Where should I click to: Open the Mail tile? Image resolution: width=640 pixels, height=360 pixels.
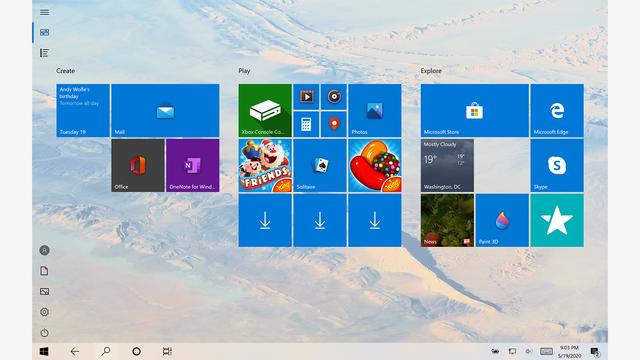point(165,110)
